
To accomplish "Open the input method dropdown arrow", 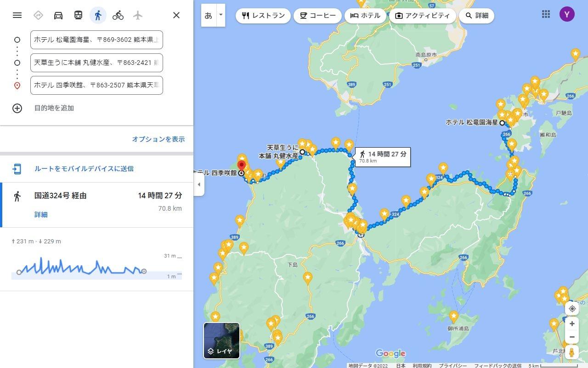I will (220, 15).
